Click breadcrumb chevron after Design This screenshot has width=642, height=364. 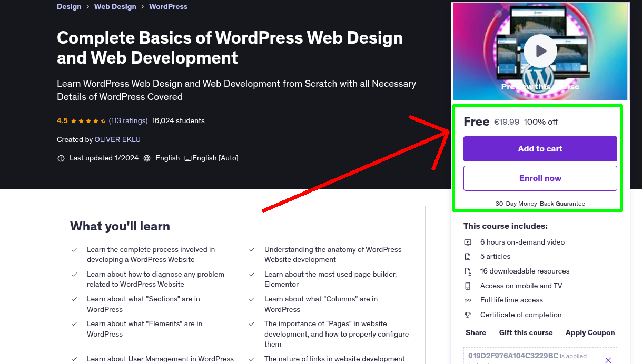pyautogui.click(x=88, y=7)
